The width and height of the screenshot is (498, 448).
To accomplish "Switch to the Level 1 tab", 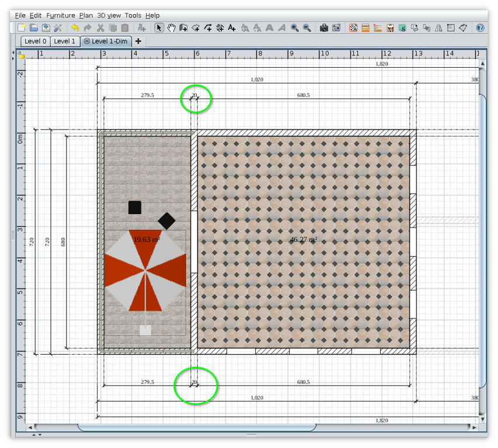I will click(x=64, y=41).
